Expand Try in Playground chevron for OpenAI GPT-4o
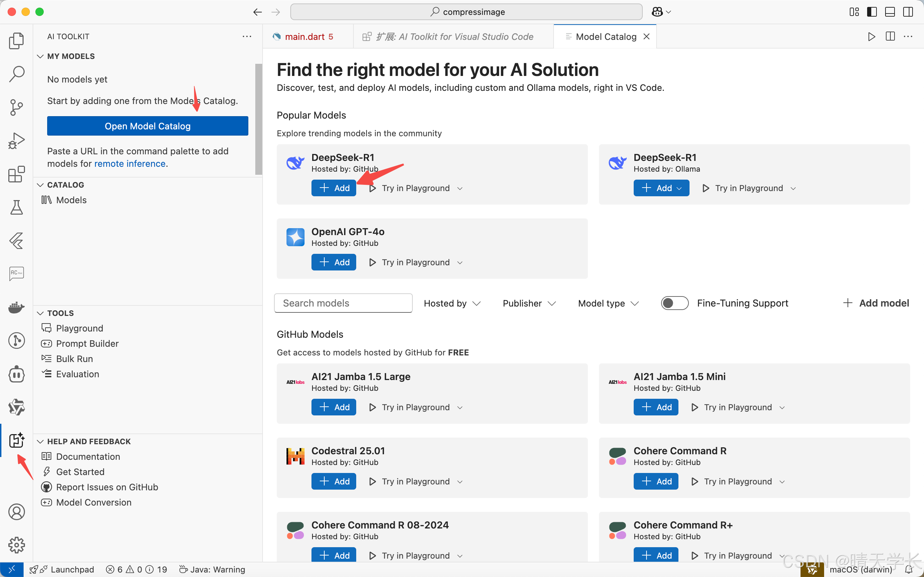This screenshot has height=577, width=924. 460,262
